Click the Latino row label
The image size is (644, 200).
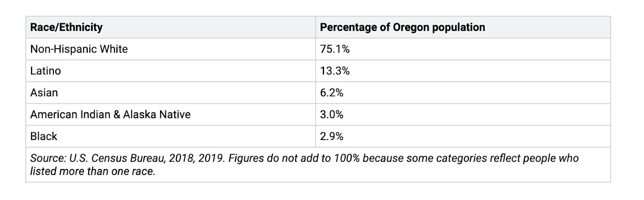[45, 71]
